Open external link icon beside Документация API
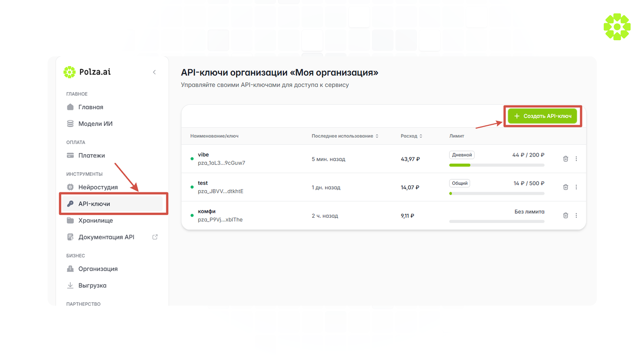Viewport: 644px width, 362px height. [x=155, y=237]
